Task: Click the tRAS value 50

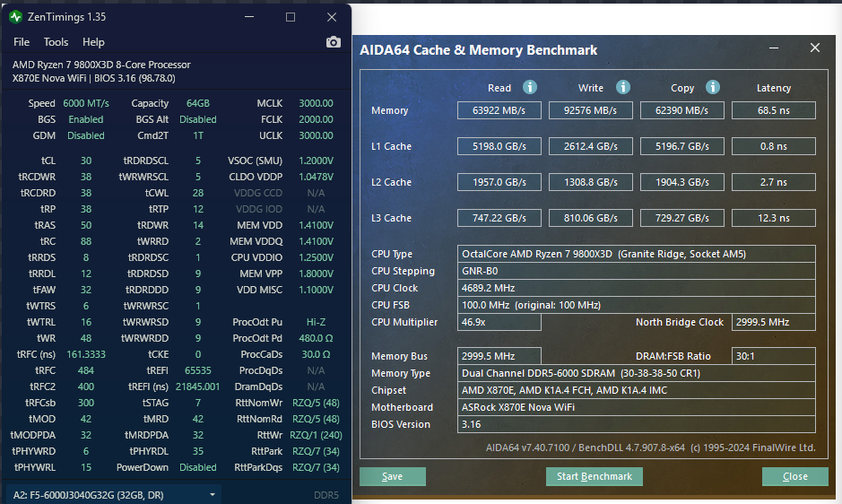Action: 86,225
